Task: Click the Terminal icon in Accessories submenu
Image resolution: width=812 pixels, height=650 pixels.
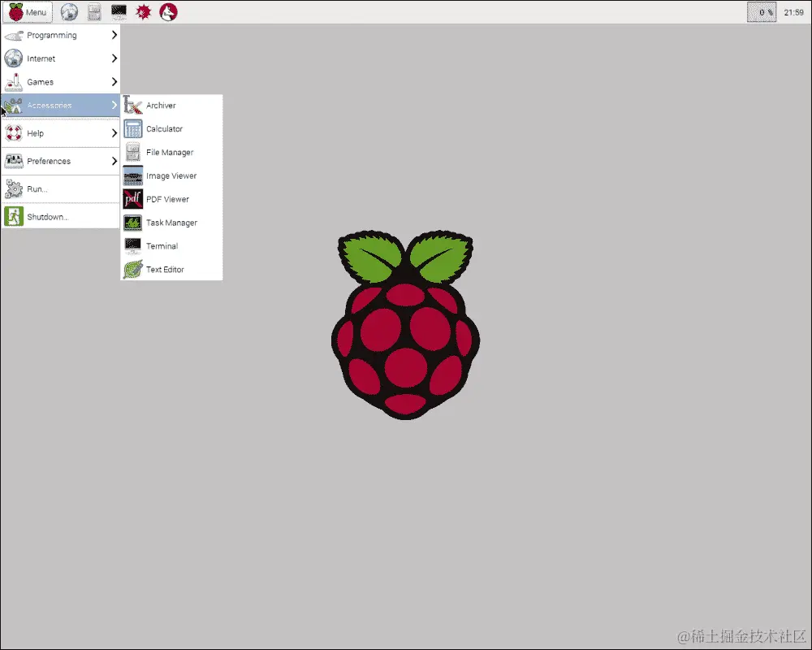Action: [132, 246]
